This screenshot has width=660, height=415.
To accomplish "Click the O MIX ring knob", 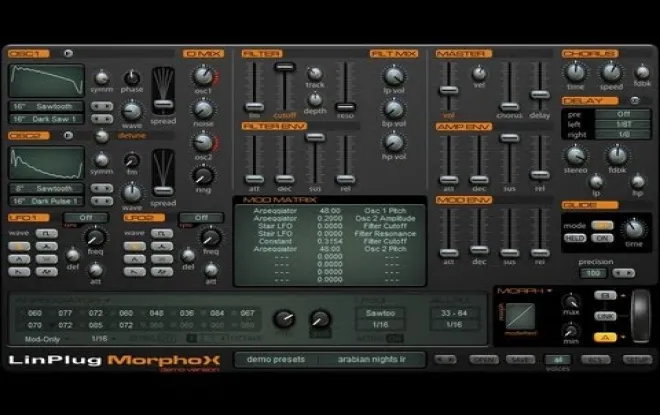I will pyautogui.click(x=203, y=176).
